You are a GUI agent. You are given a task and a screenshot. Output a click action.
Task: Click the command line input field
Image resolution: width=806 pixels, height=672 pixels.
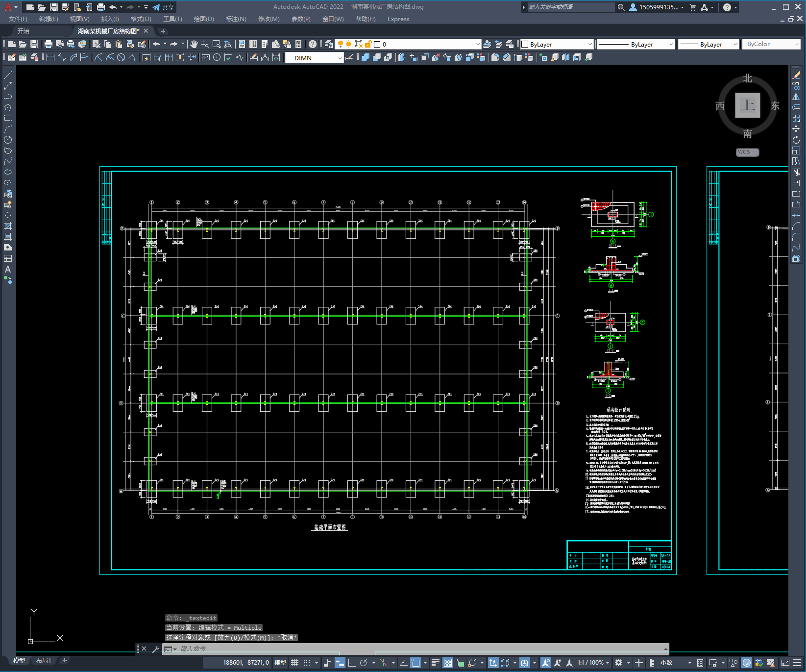[415, 648]
